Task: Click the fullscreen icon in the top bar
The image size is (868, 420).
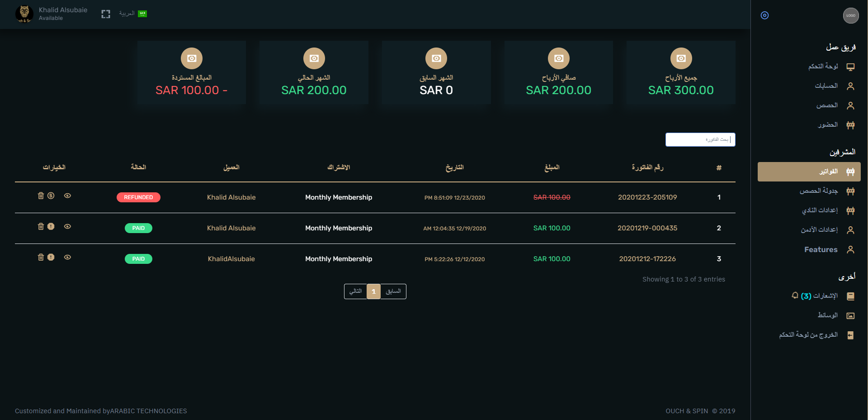Action: (x=106, y=14)
